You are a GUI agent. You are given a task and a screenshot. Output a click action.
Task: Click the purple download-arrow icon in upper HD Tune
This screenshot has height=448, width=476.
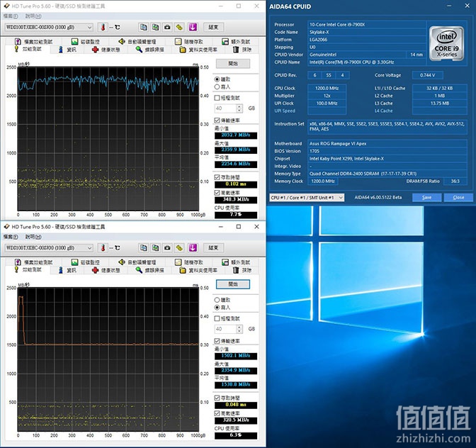pyautogui.click(x=193, y=27)
